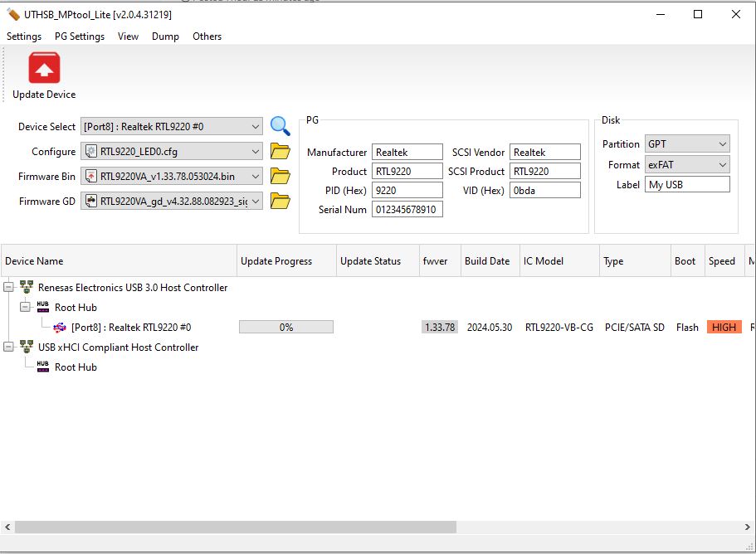
Task: Click the 1.33.78 firmware version cell
Action: [x=440, y=327]
